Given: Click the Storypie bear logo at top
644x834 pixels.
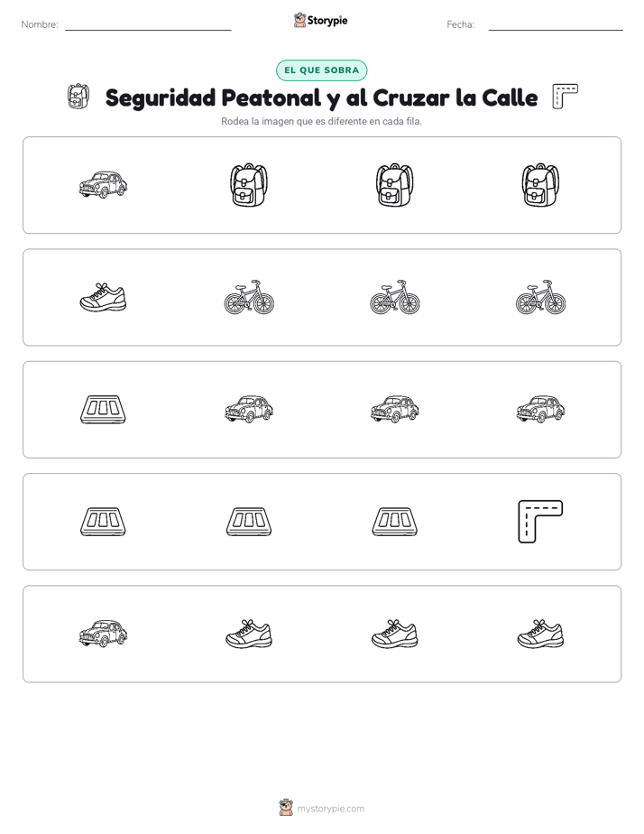Looking at the screenshot, I should (x=299, y=20).
